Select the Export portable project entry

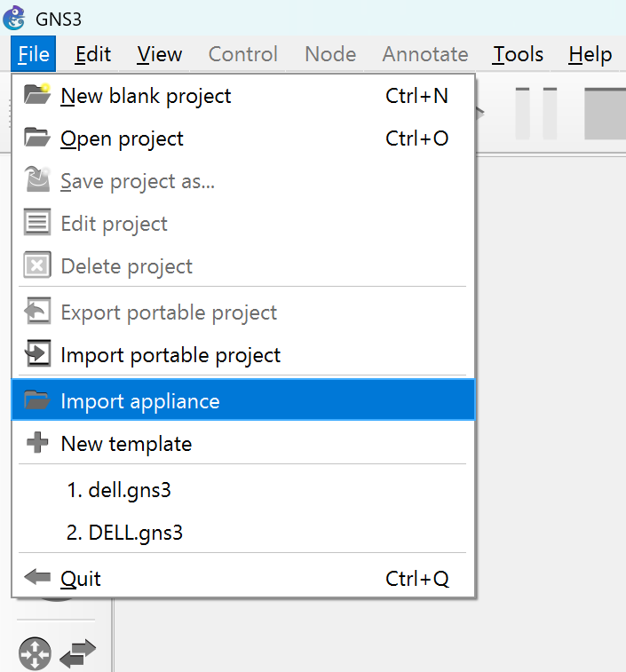coord(169,312)
